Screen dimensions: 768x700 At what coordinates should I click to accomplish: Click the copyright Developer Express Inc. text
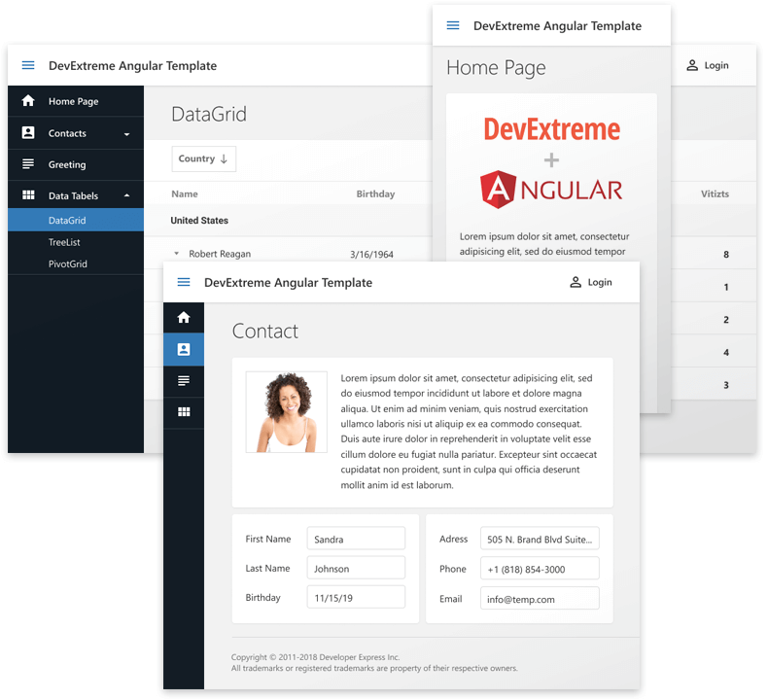[315, 657]
